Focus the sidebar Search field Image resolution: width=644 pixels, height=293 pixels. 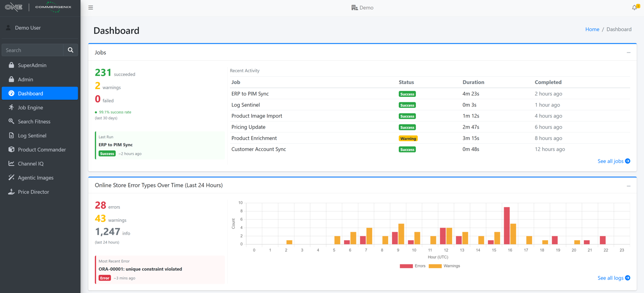[33, 50]
